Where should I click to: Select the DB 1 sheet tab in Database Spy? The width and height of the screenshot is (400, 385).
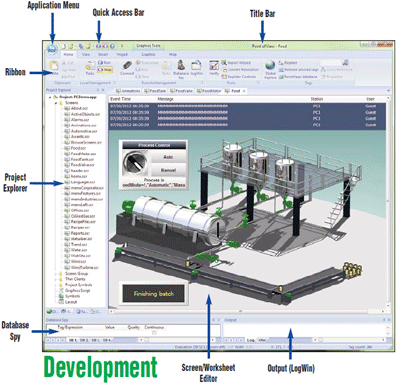(x=73, y=340)
